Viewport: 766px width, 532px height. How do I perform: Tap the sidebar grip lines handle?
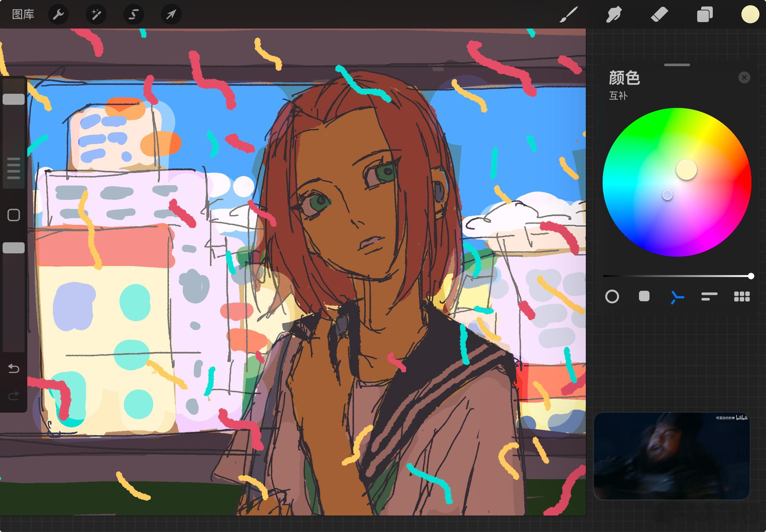point(14,168)
